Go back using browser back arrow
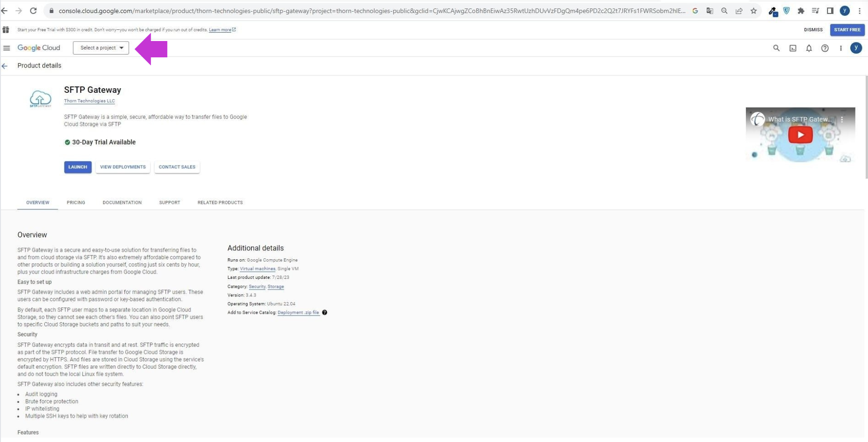868x442 pixels. (x=4, y=11)
